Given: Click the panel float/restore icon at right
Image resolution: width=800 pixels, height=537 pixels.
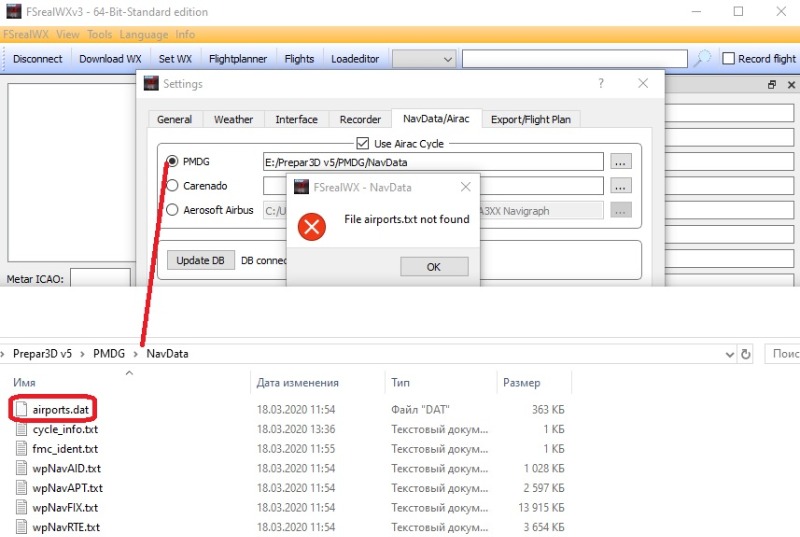Looking at the screenshot, I should point(772,85).
